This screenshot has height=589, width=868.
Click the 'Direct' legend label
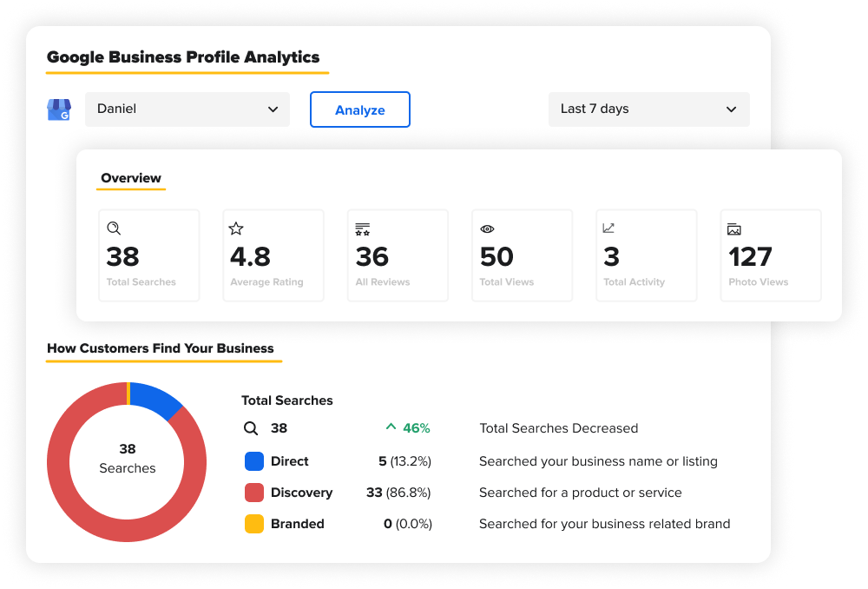pyautogui.click(x=290, y=461)
